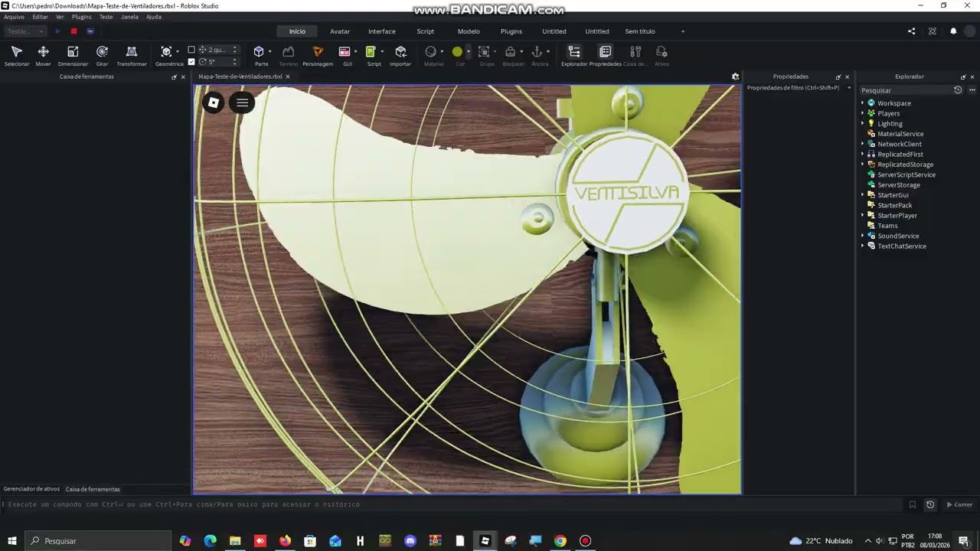Pick the Dimensionar scale tool
The width and height of the screenshot is (980, 551).
coord(73,55)
